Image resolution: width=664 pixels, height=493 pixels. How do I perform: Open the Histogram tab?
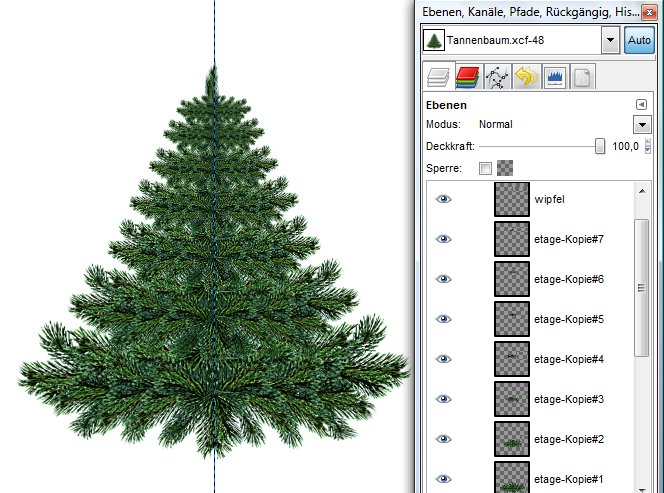coord(555,77)
